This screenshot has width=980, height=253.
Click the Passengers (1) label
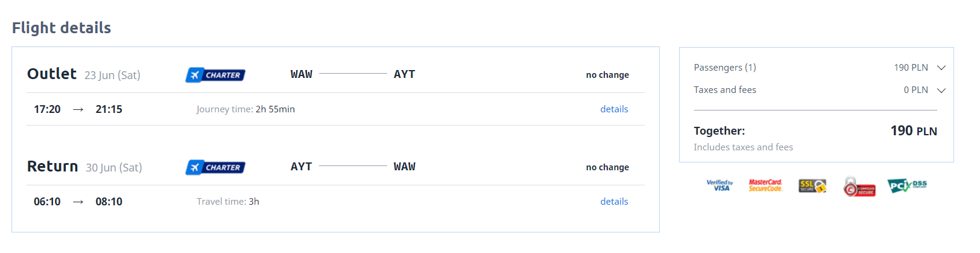[x=725, y=68]
